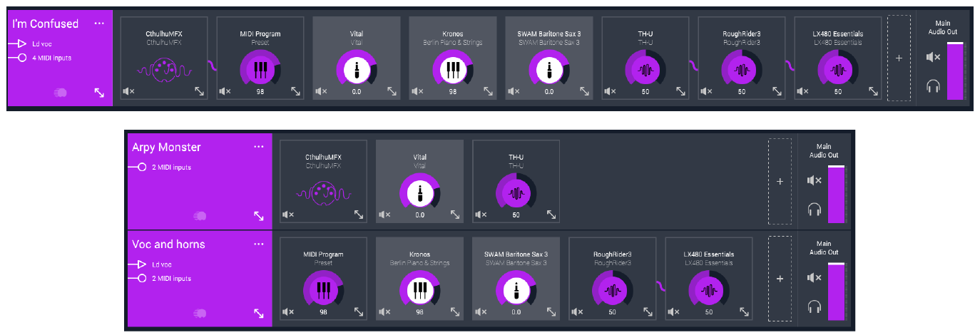Click the Kronos keyboard knob in Voc and horns
Image resolution: width=980 pixels, height=335 pixels.
(419, 291)
